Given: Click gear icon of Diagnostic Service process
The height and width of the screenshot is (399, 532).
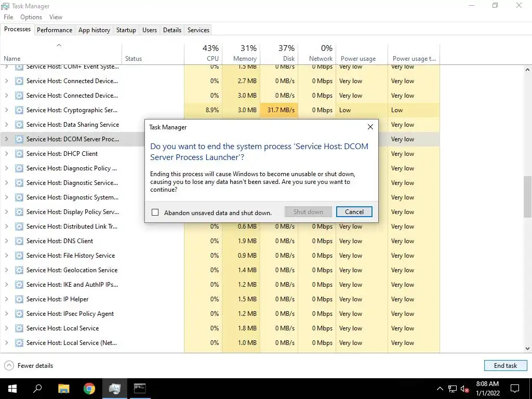Looking at the screenshot, I should tap(19, 182).
